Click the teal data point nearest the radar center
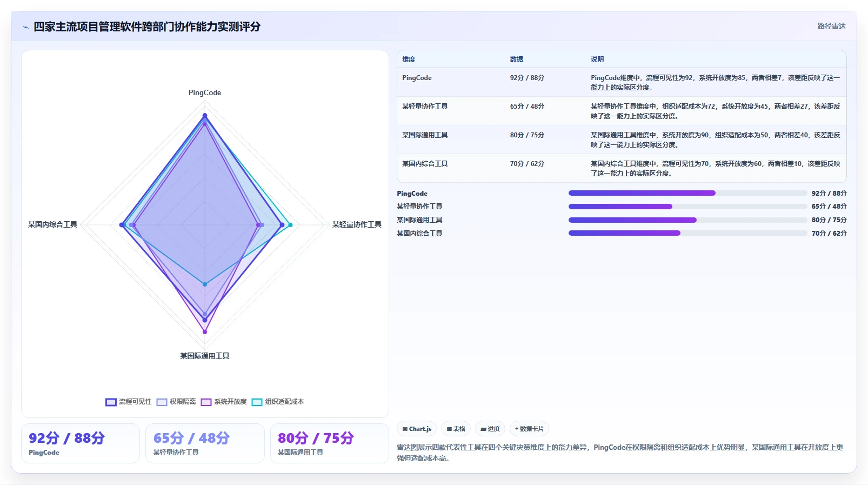The width and height of the screenshot is (868, 485). click(x=205, y=284)
